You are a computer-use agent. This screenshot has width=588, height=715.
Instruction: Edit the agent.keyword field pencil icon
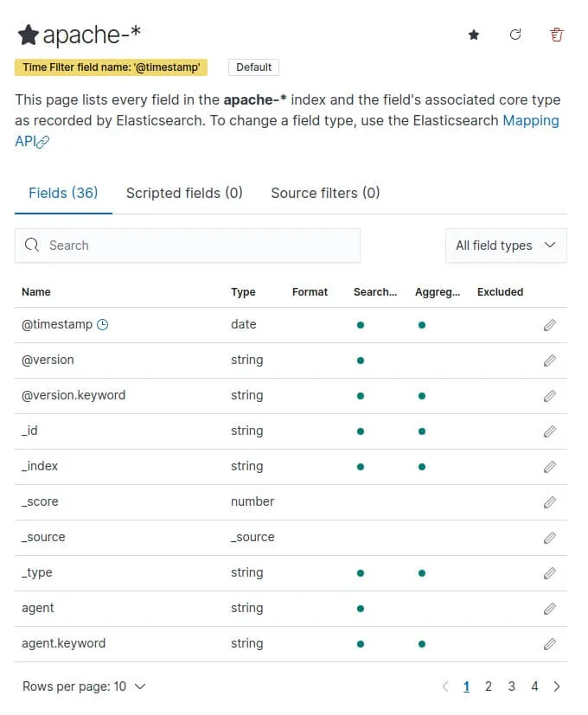coord(550,644)
